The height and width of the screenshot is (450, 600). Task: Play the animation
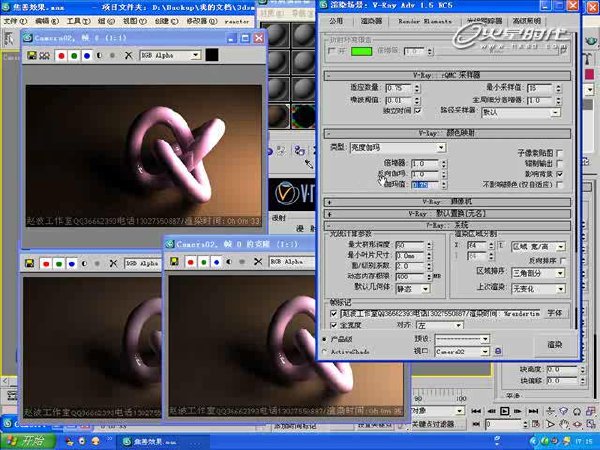click(x=505, y=411)
